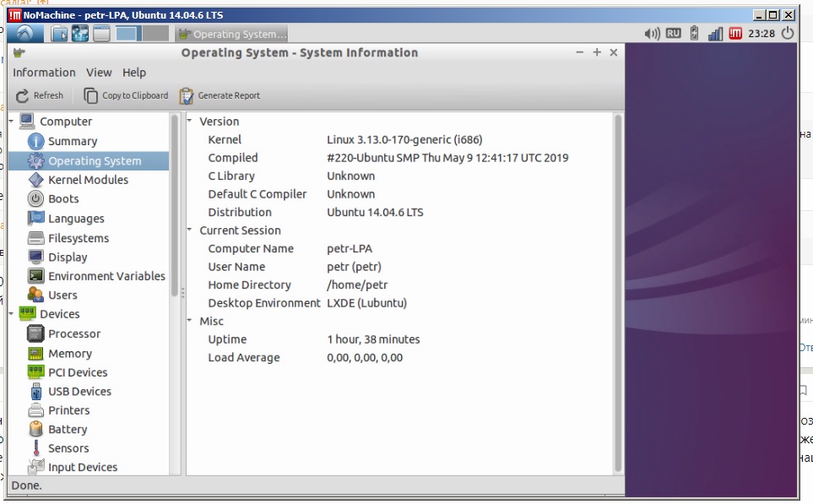Open the Input Devices icon entry
This screenshot has height=504, width=813.
click(35, 467)
